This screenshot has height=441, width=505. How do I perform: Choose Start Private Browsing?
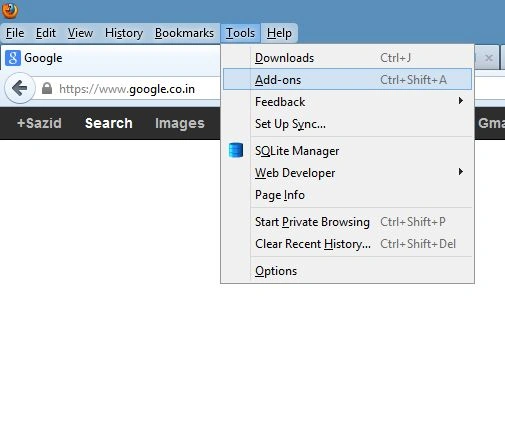347,222
